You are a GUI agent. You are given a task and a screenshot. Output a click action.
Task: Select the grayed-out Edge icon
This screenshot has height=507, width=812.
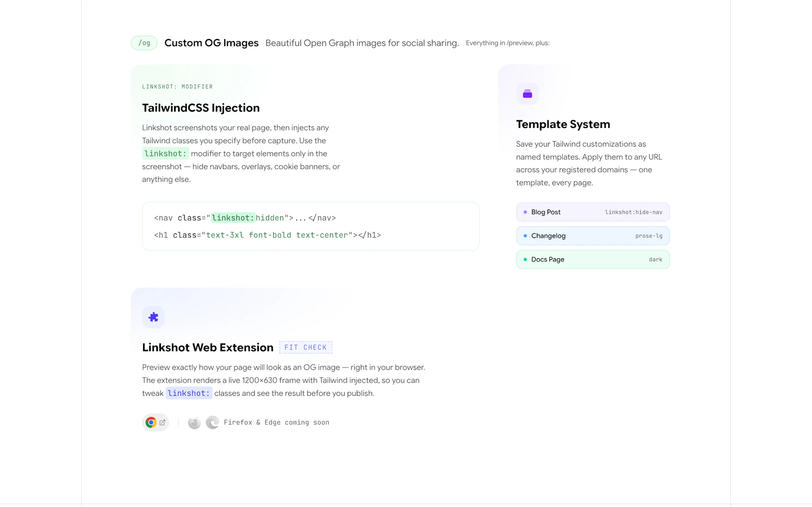coord(212,422)
